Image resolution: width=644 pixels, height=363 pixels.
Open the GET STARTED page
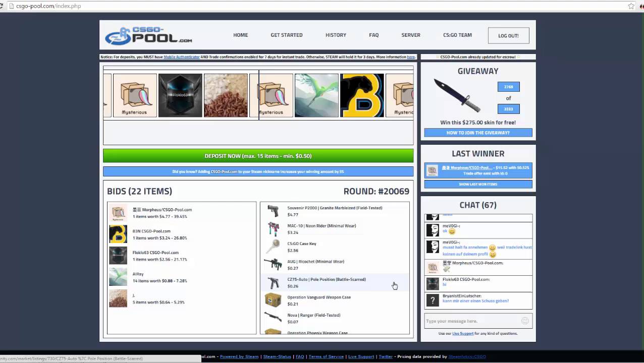point(287,35)
